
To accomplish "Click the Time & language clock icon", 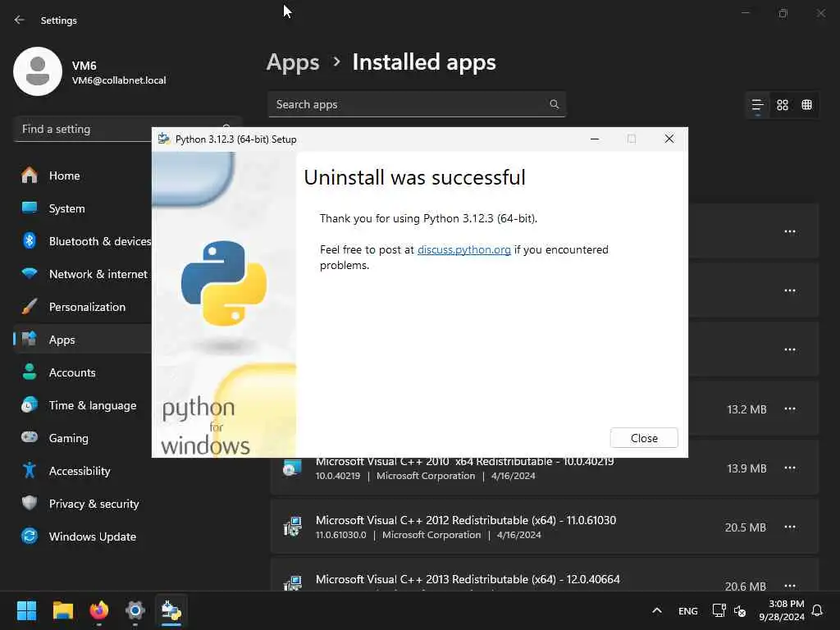I will [30, 404].
